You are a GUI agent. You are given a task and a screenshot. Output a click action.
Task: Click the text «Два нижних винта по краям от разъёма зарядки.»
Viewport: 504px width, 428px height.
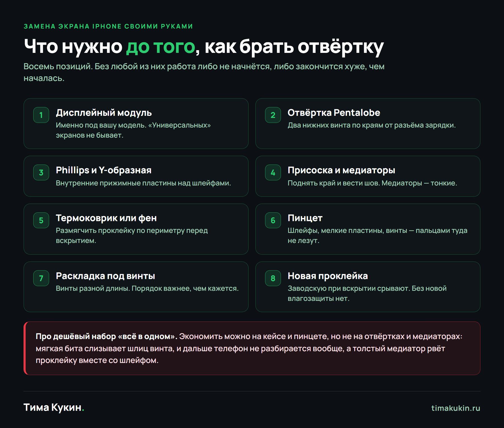pyautogui.click(x=372, y=125)
